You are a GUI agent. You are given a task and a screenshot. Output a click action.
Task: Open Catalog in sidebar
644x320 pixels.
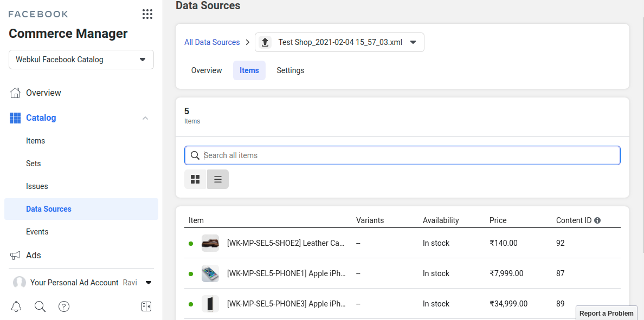point(41,117)
